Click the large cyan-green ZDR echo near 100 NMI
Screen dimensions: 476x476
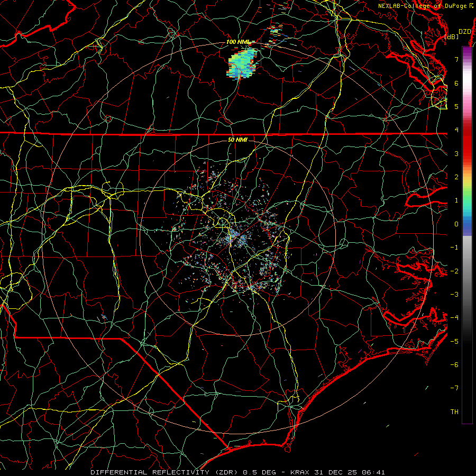[242, 64]
